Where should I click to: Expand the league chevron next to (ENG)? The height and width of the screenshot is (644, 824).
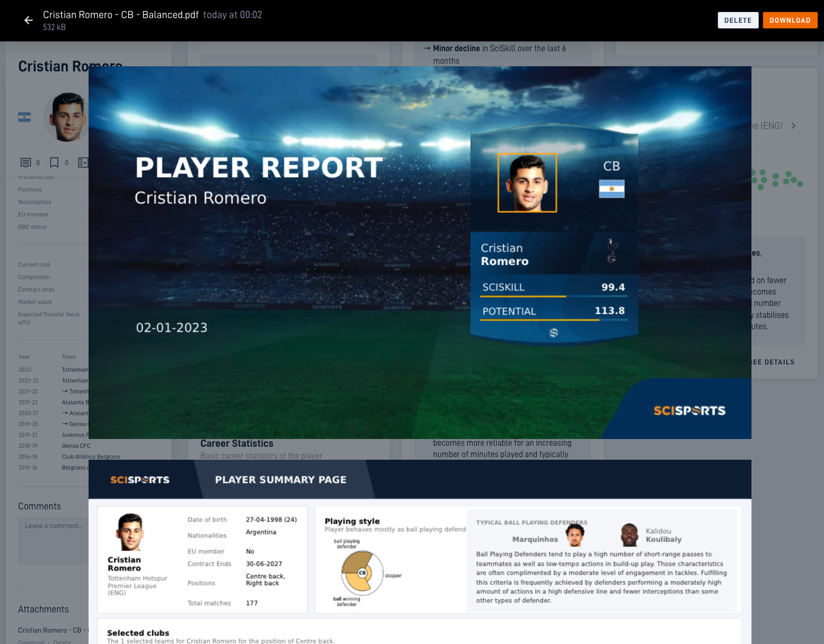pyautogui.click(x=793, y=126)
